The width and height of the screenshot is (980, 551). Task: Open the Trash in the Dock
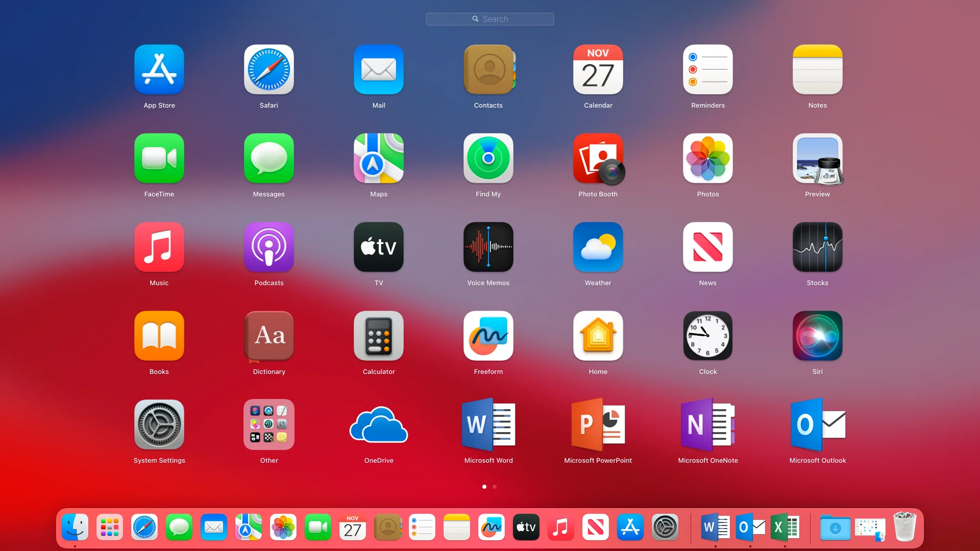pos(905,527)
